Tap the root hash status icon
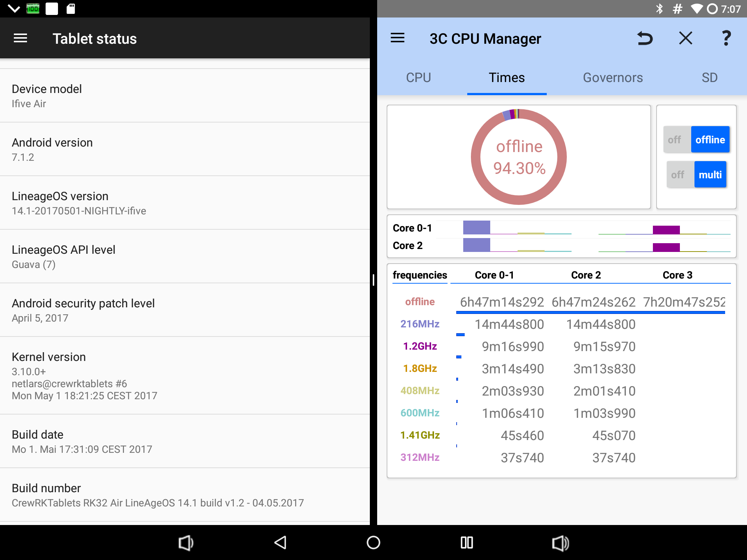This screenshot has width=747, height=560. pyautogui.click(x=678, y=9)
